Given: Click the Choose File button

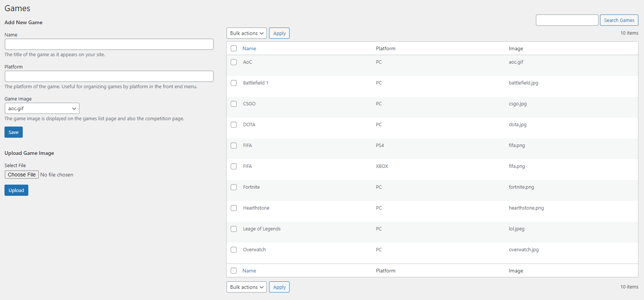Looking at the screenshot, I should pos(22,175).
